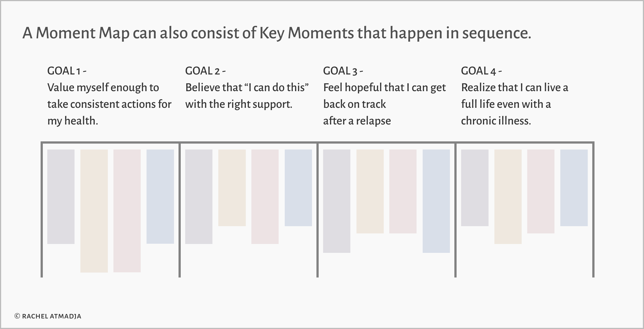Click the Rachel Atmadja copyright text
This screenshot has width=644, height=329.
[x=48, y=316]
